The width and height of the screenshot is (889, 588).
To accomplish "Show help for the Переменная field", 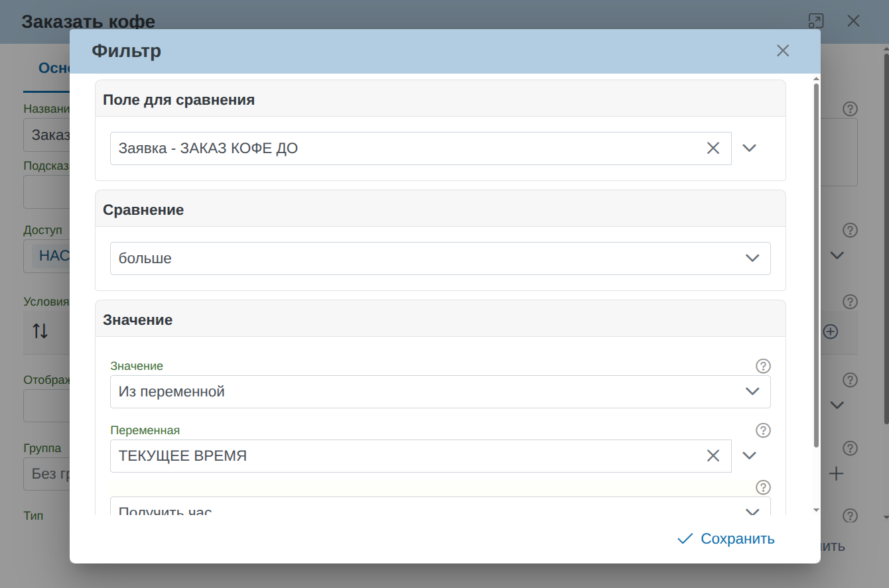I will tap(763, 431).
